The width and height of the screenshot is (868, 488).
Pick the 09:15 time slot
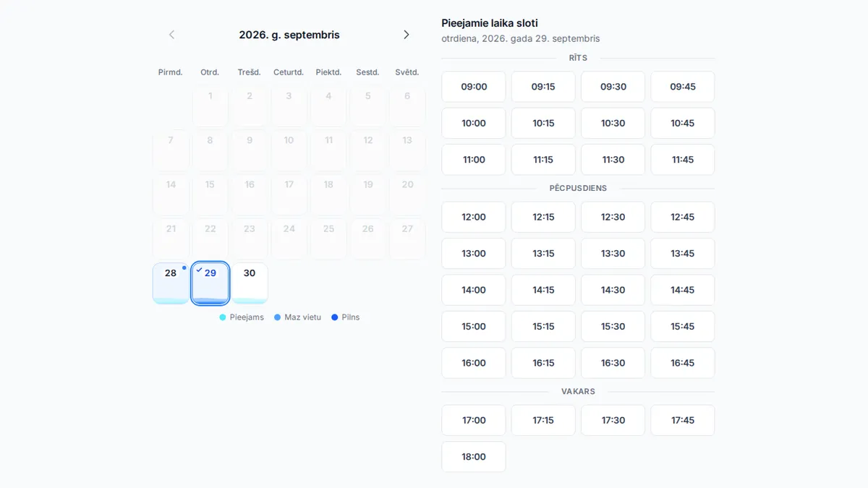click(543, 87)
